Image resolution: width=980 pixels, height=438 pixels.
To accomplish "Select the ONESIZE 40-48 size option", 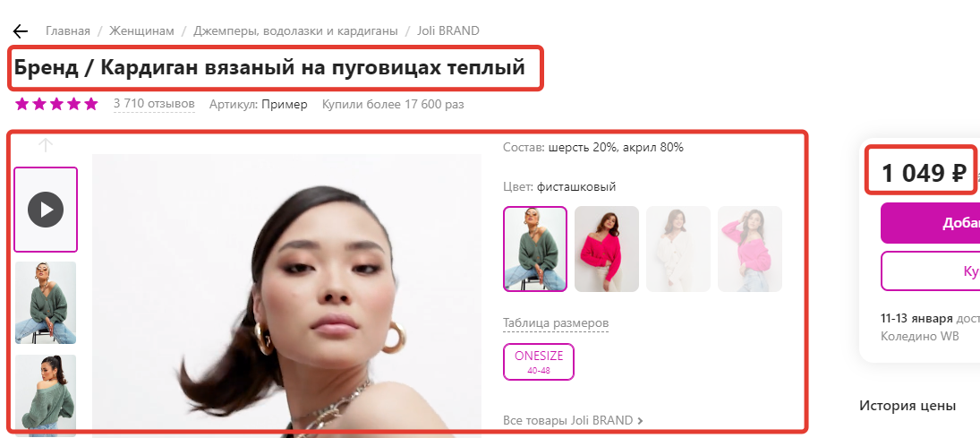I will [x=539, y=362].
